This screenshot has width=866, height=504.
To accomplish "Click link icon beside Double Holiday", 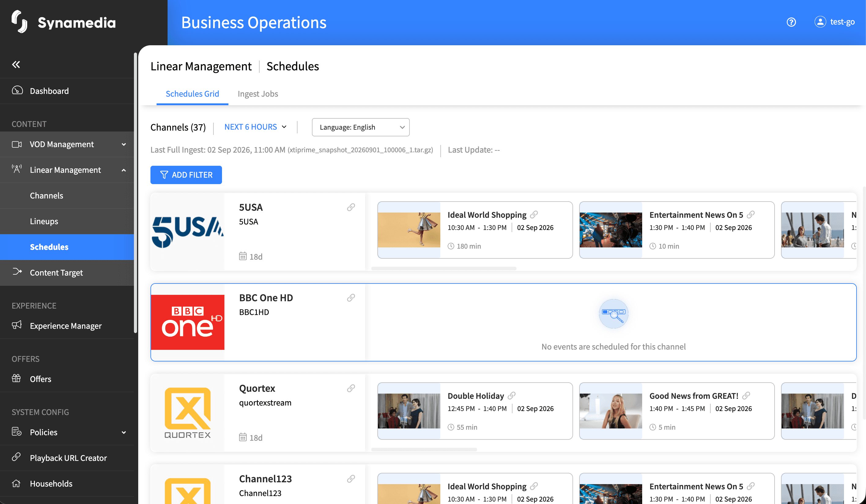I will click(512, 395).
